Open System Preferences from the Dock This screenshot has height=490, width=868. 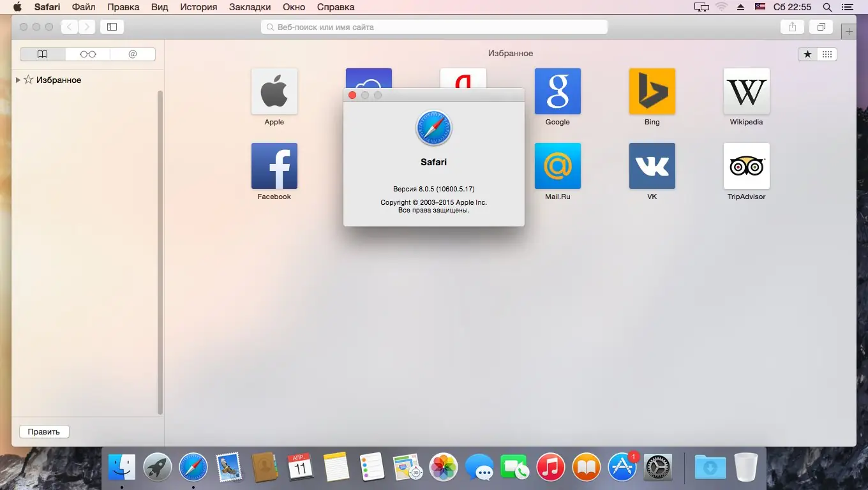coord(657,468)
